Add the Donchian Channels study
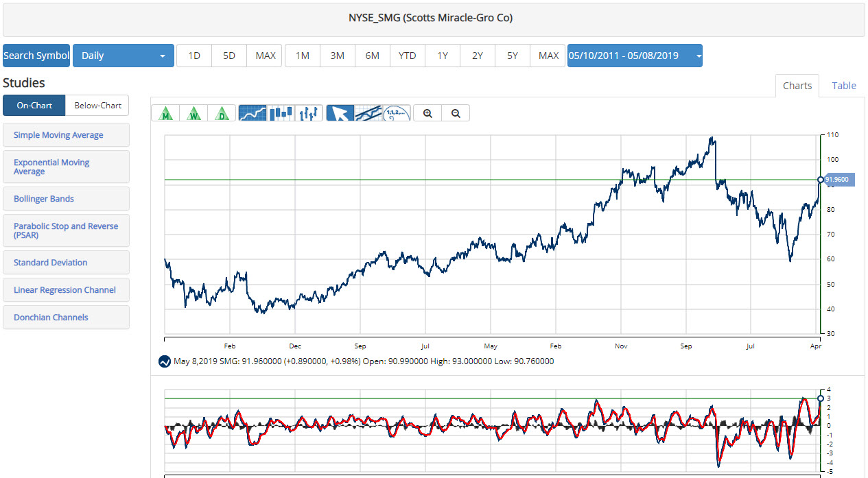 pyautogui.click(x=66, y=318)
